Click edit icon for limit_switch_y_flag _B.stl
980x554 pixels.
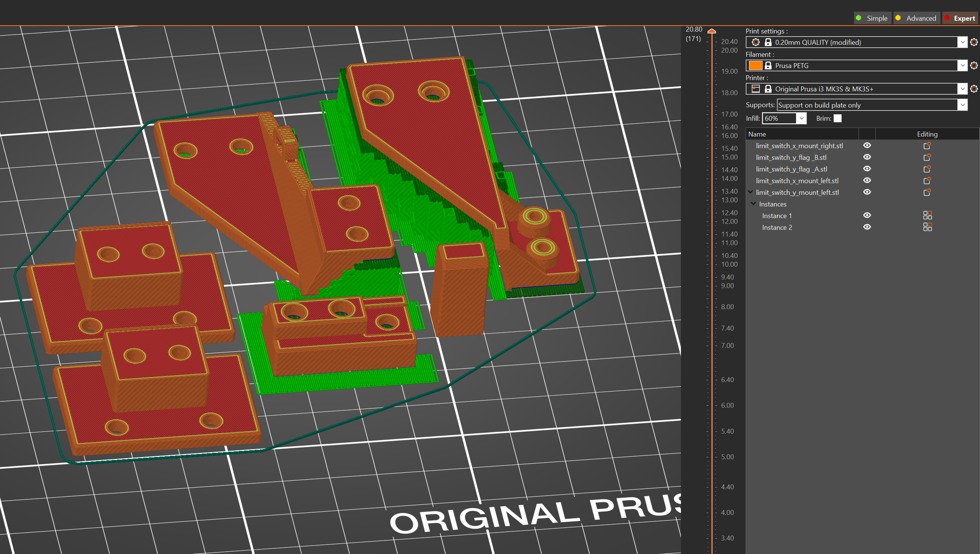coord(927,158)
